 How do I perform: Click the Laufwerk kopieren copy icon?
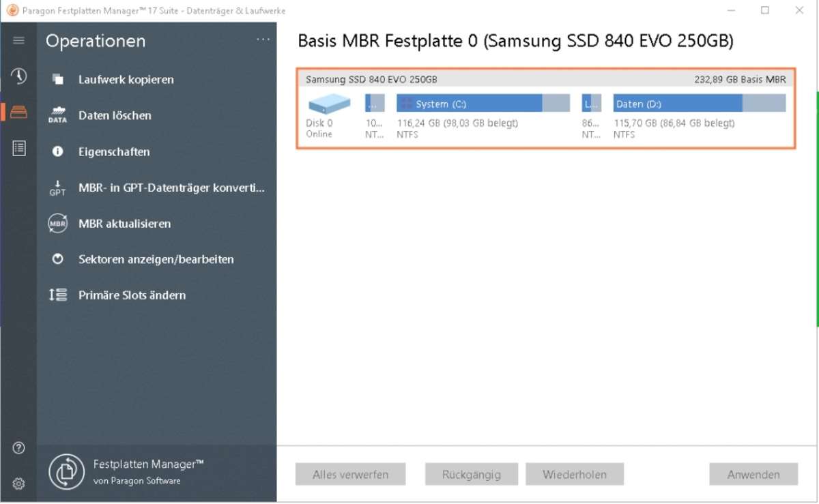tap(58, 80)
